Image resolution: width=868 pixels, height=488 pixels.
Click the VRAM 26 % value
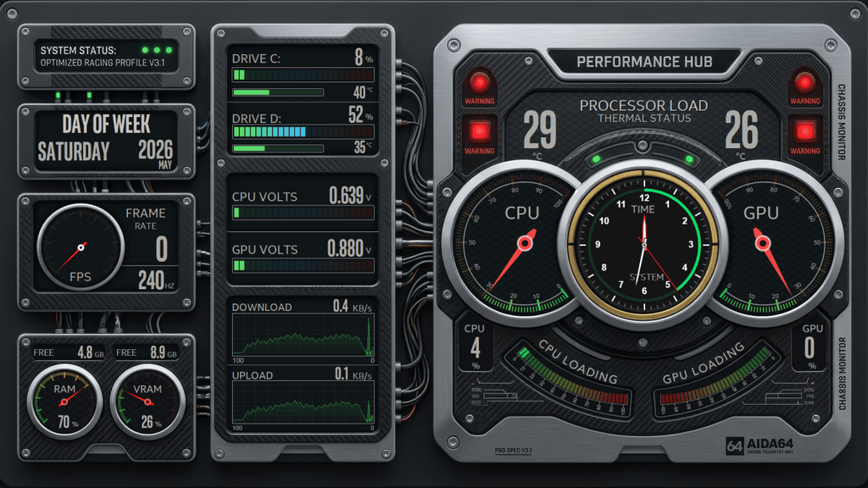point(151,422)
